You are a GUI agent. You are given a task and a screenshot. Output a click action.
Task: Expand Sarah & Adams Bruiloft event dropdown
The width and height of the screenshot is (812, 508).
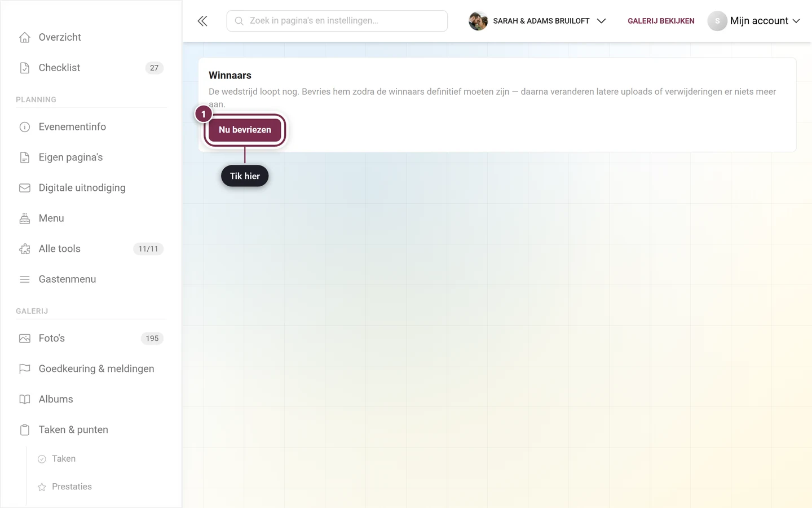[x=537, y=21]
